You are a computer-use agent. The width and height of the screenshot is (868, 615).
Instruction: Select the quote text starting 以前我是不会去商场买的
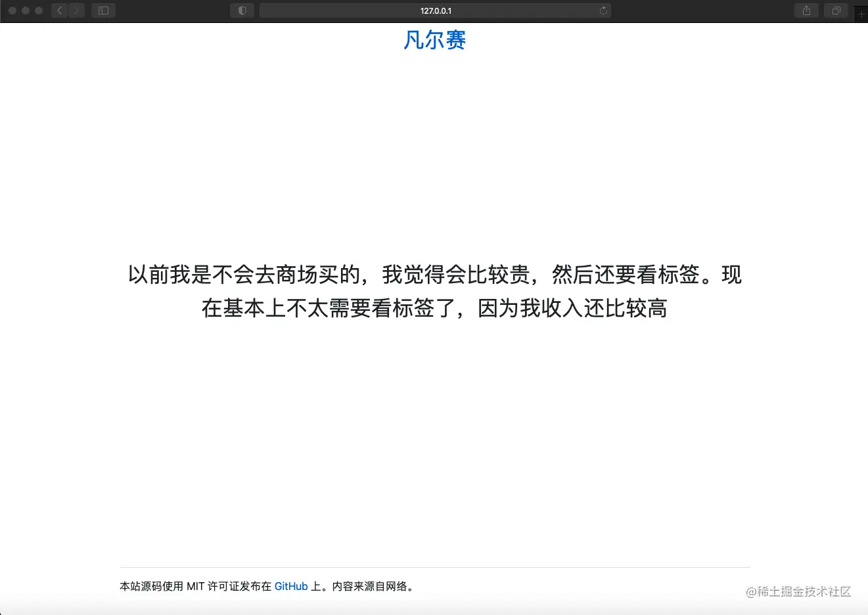point(434,291)
